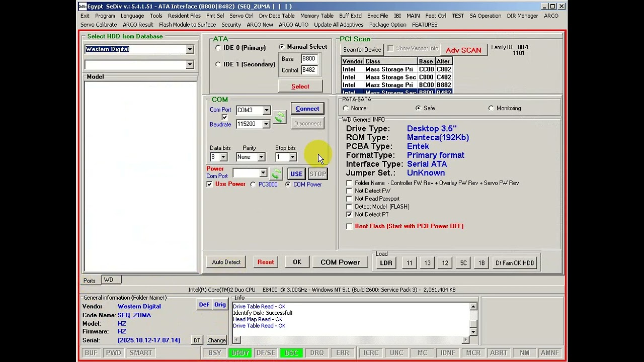Choose Monitoring PATA-SATA mode
The height and width of the screenshot is (362, 644).
tap(491, 108)
